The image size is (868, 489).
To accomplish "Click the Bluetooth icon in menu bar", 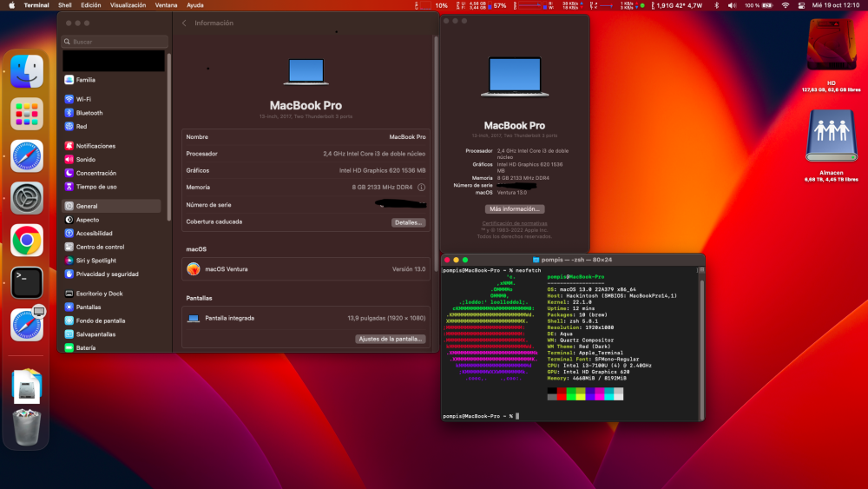I will pos(716,5).
